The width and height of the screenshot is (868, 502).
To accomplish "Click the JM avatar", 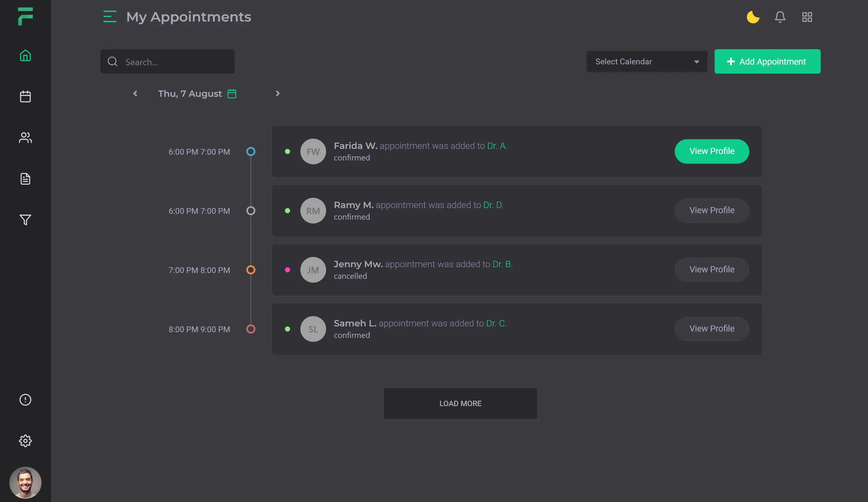I will pos(313,270).
